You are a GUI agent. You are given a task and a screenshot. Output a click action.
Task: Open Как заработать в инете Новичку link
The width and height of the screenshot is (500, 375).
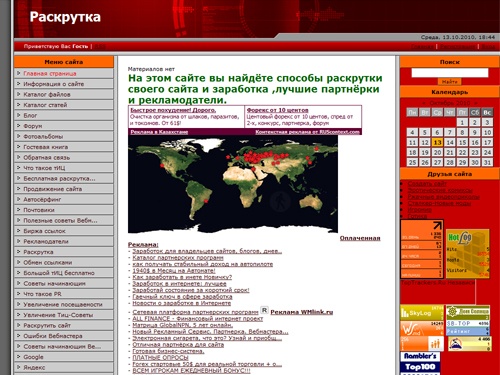182,277
